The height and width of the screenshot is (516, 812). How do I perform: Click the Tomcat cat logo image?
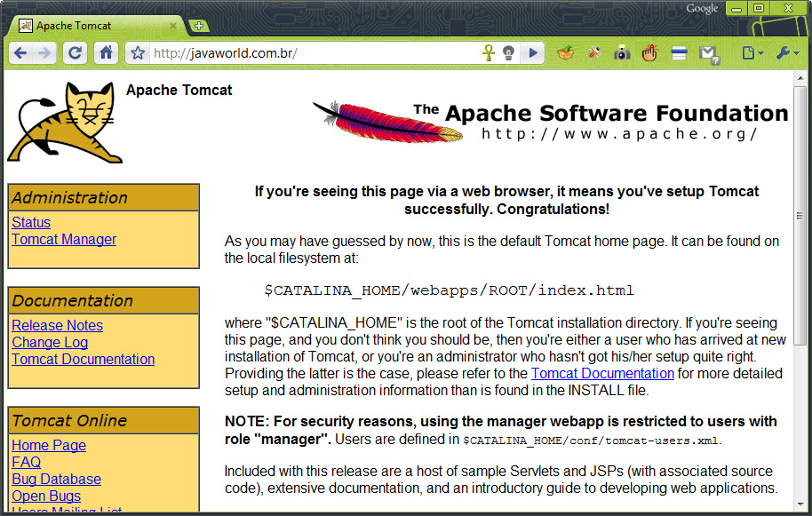click(x=65, y=123)
